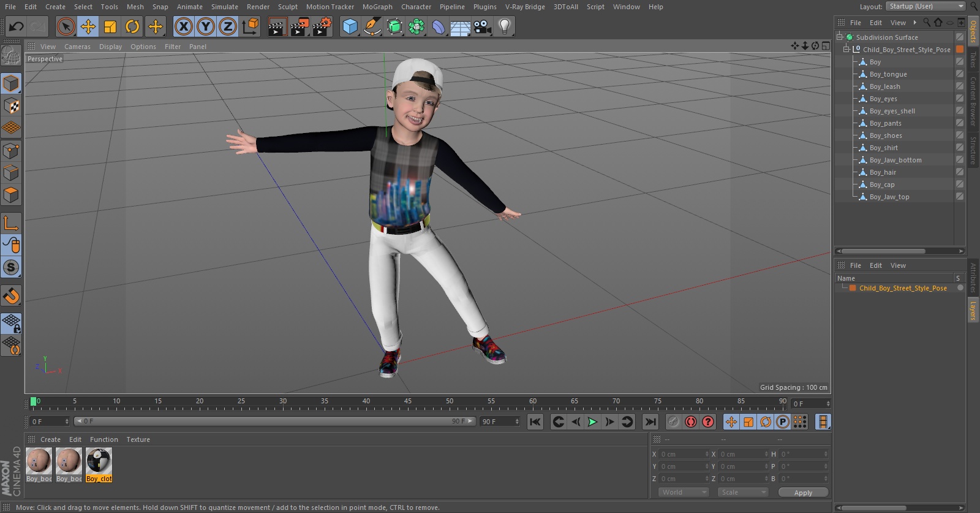Image resolution: width=980 pixels, height=513 pixels.
Task: Collapse the Subdivision Surface object
Action: coord(840,37)
